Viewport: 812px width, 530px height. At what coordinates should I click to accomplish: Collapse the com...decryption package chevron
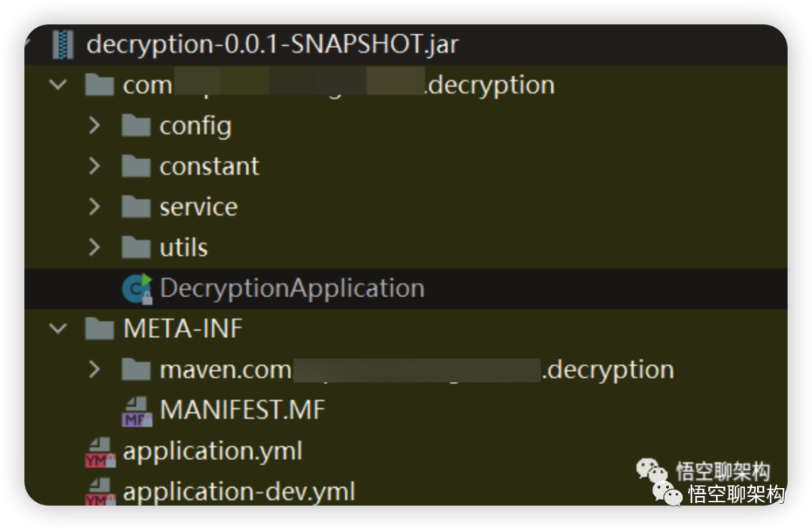pos(58,85)
